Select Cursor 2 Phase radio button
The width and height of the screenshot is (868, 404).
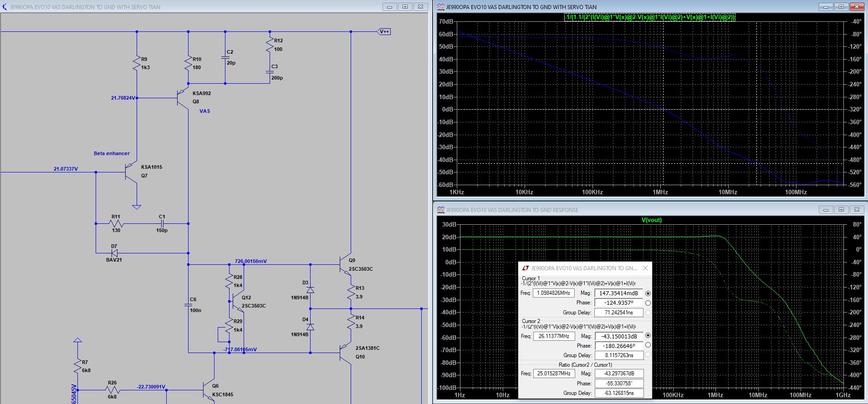648,345
